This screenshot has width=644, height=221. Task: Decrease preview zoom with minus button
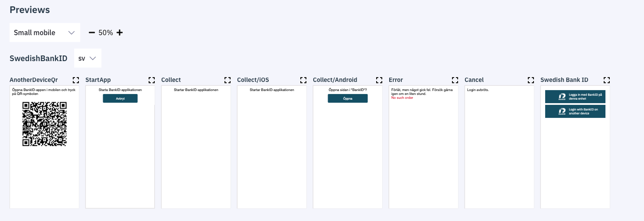click(x=92, y=32)
